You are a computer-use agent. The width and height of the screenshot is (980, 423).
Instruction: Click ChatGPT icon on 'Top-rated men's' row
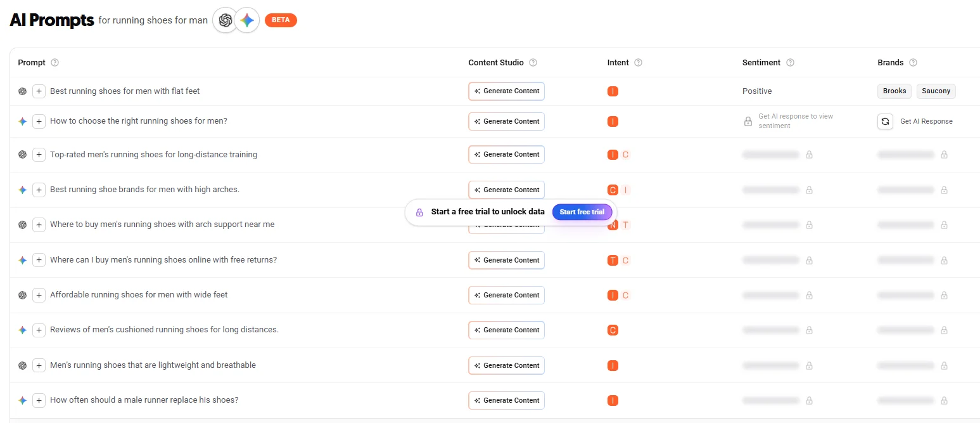click(23, 155)
